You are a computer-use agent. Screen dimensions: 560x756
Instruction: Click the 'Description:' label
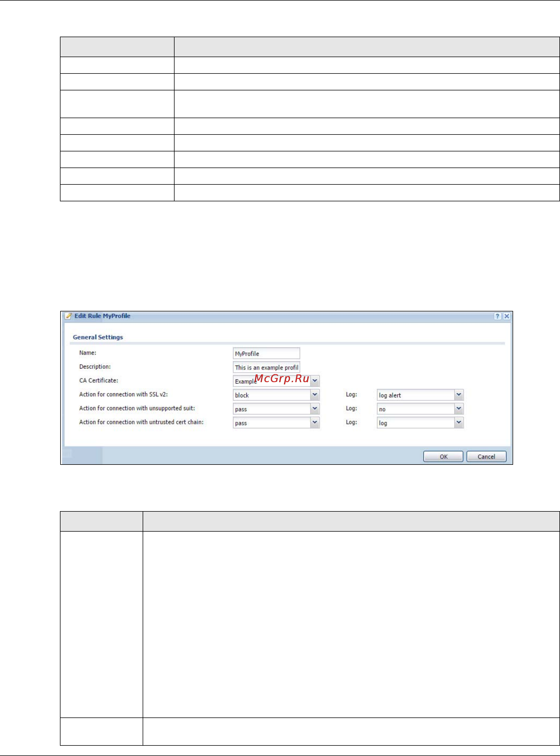95,366
